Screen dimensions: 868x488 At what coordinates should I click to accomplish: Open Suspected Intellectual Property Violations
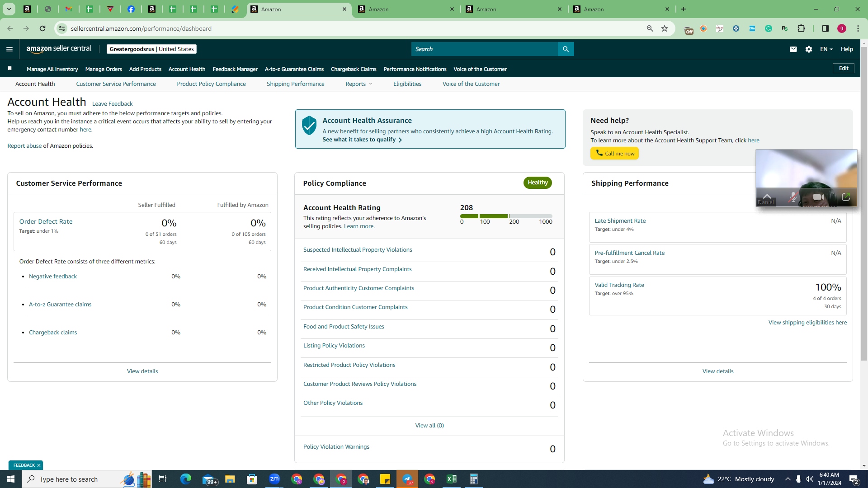[x=358, y=250]
